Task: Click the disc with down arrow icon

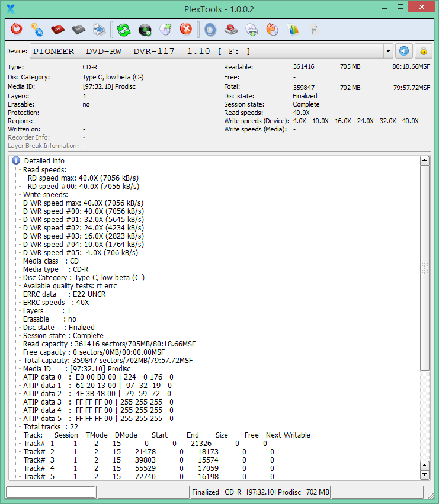Action: point(252,30)
